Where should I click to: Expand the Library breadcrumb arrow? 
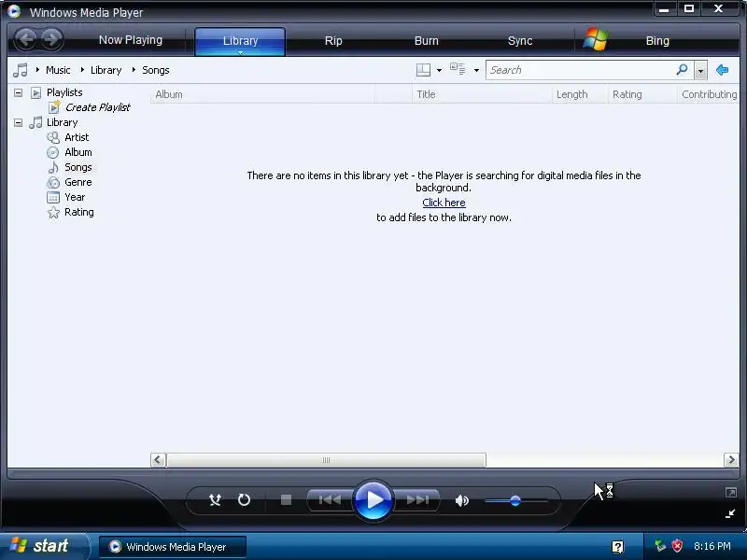coord(82,70)
